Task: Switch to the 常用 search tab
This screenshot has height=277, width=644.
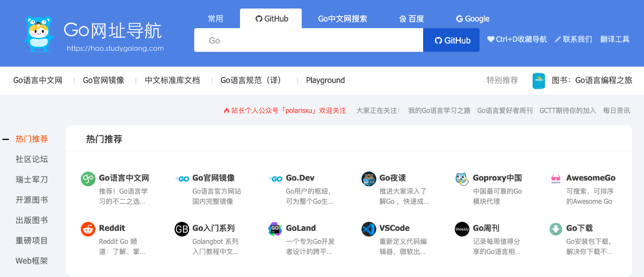Action: click(215, 19)
